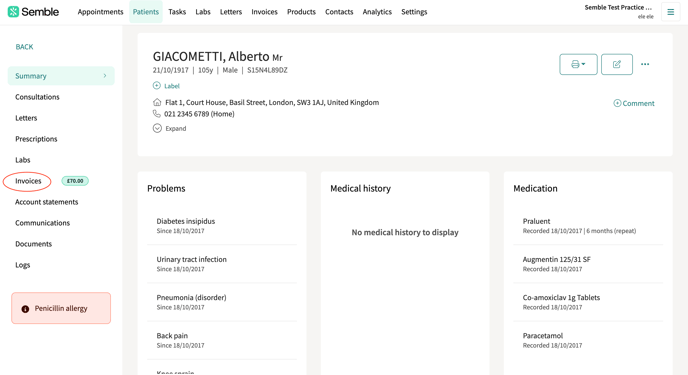Add a Comment on the patient
The width and height of the screenshot is (688, 375).
[x=634, y=104]
